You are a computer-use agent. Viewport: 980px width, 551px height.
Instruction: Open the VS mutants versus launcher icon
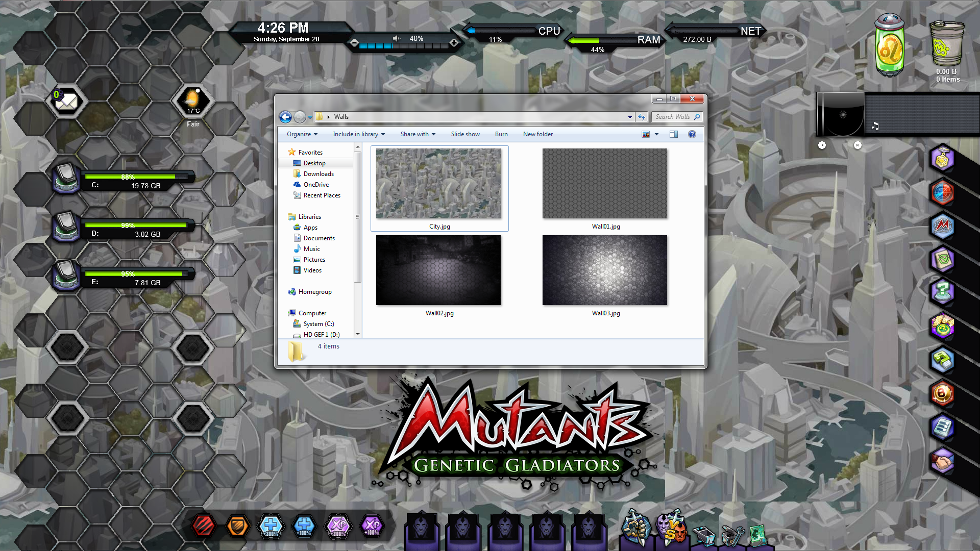tap(671, 527)
